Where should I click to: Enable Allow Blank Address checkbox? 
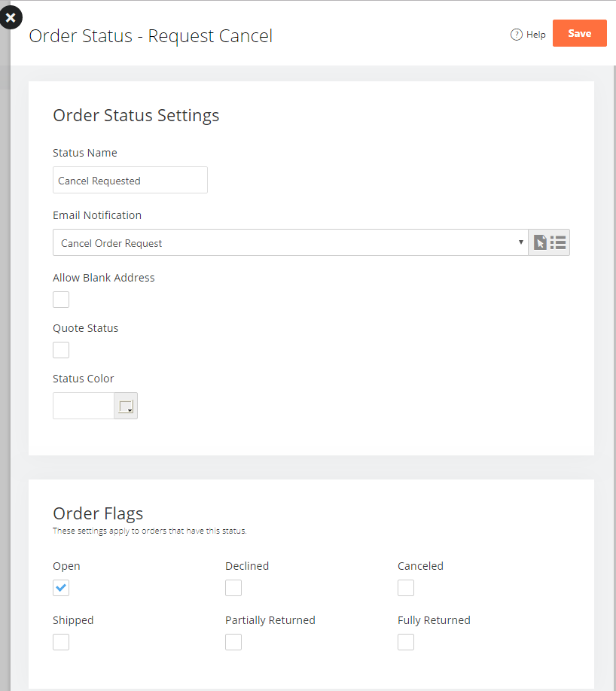click(x=61, y=300)
